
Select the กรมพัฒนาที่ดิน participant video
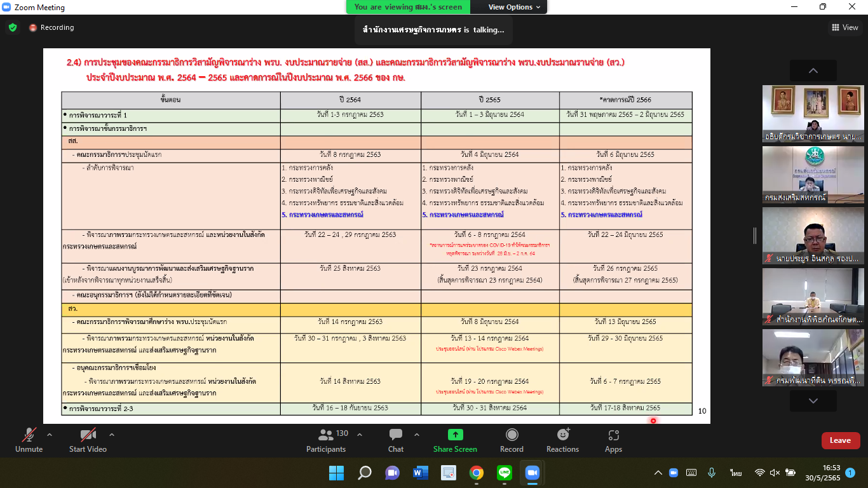[813, 358]
